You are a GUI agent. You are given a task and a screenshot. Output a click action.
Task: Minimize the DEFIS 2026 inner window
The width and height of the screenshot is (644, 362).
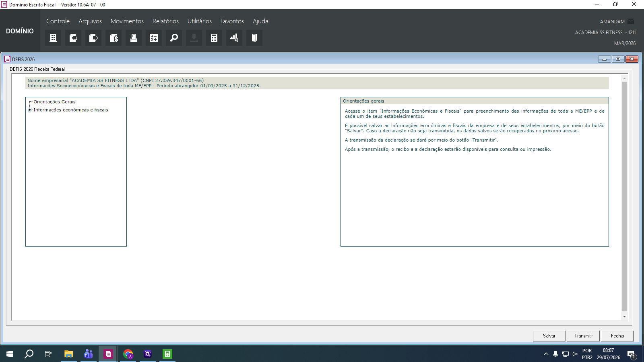(604, 59)
